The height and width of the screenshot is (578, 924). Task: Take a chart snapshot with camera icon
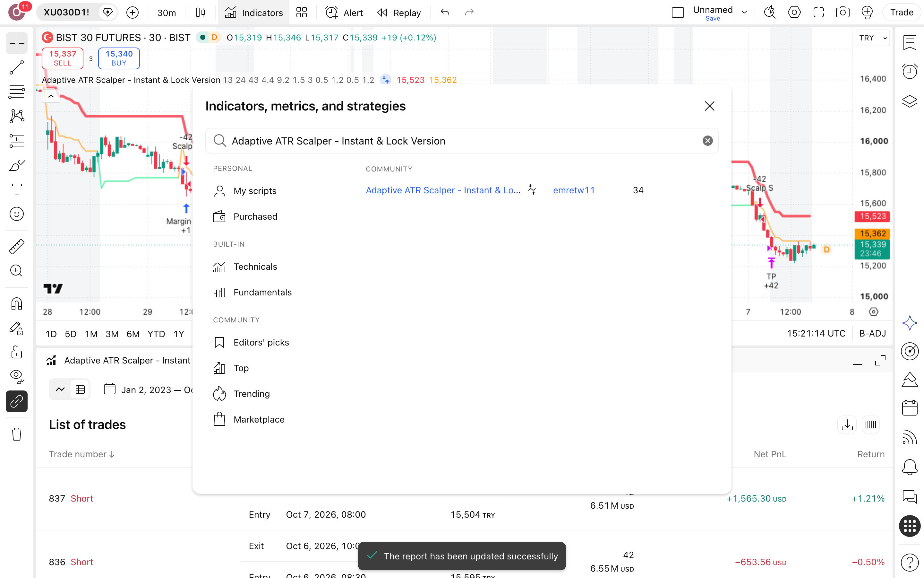point(842,13)
